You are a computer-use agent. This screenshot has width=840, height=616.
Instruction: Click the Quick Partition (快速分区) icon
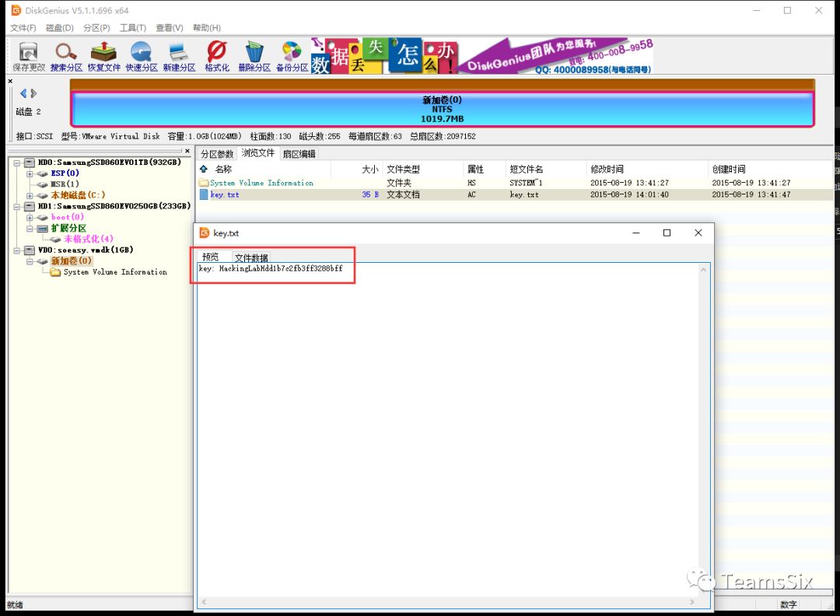tap(142, 56)
